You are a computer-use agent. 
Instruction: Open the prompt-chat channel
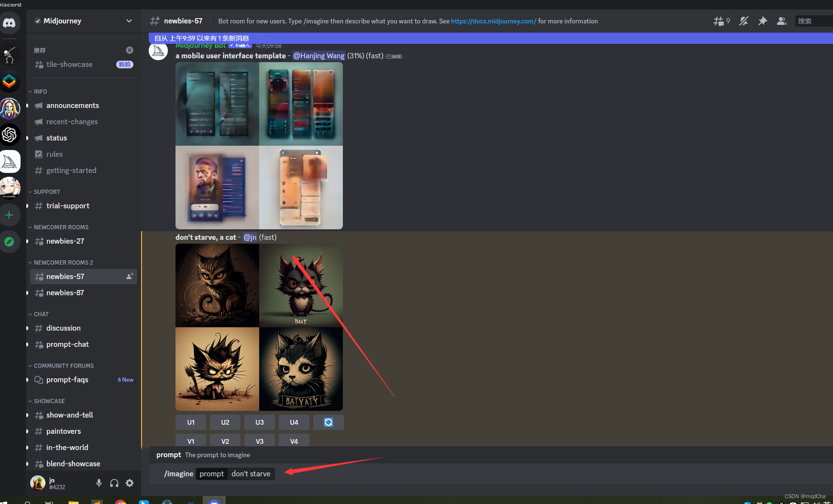coord(84,344)
